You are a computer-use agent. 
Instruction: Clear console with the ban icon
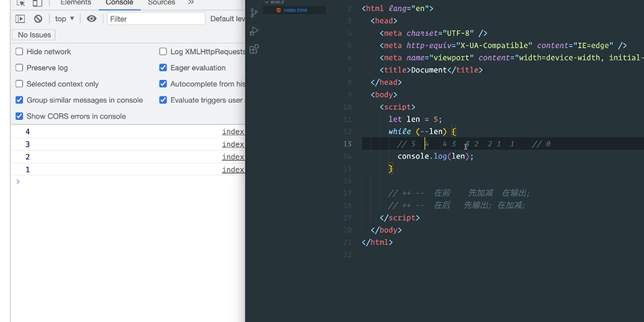pos(38,19)
